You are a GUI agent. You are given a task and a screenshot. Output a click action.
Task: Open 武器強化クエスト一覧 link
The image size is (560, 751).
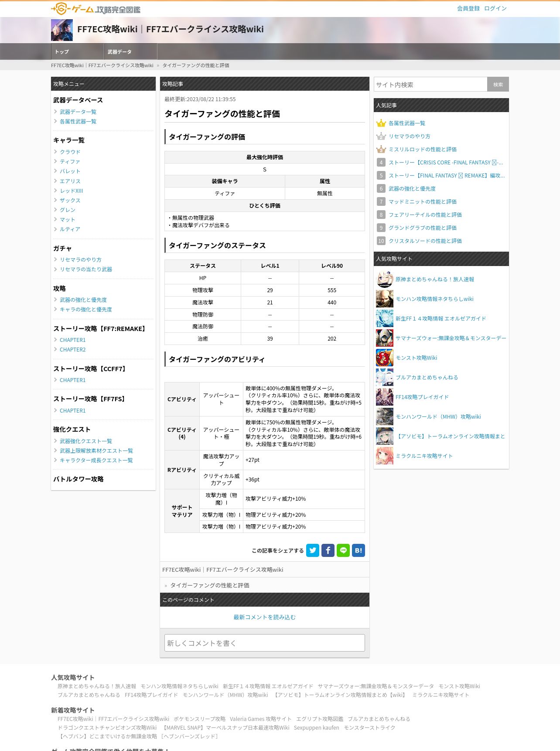pos(86,441)
